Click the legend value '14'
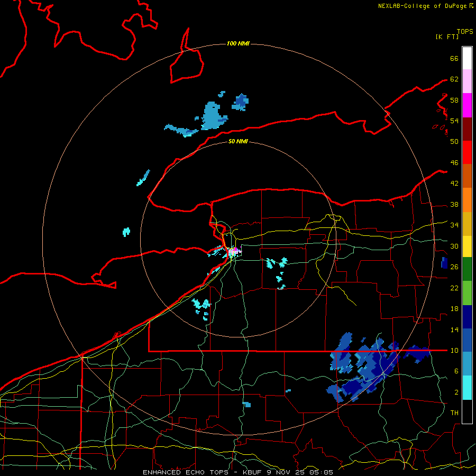This screenshot has width=476, height=476. (454, 329)
